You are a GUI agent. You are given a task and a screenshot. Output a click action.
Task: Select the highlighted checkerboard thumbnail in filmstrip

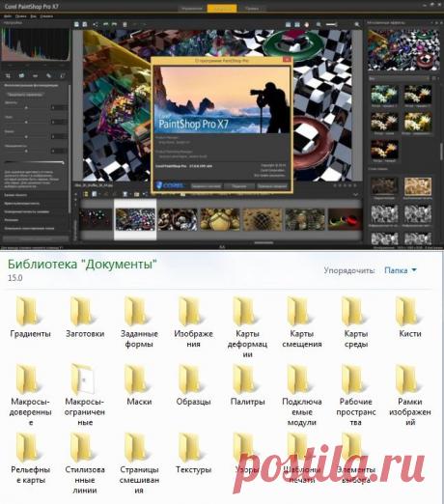pyautogui.click(x=135, y=219)
